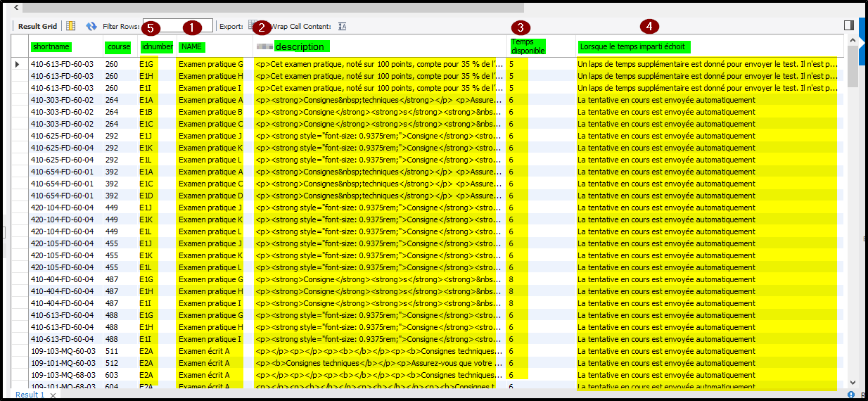Click the description column header
868x401 pixels.
(301, 46)
